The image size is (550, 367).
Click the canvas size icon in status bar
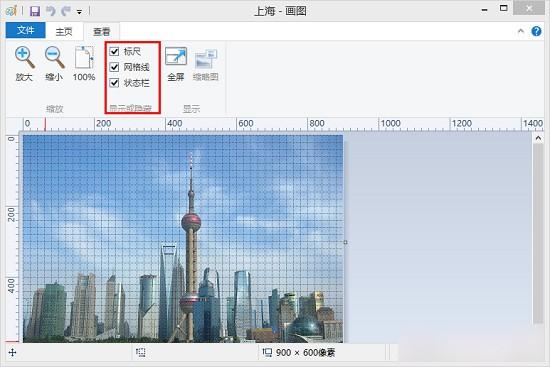tap(267, 352)
